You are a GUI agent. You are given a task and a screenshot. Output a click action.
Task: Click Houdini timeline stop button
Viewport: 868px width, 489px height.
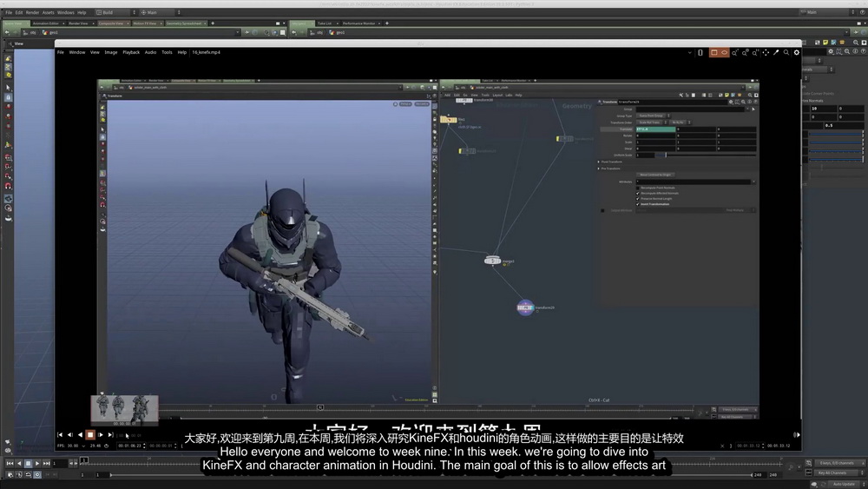tap(29, 464)
